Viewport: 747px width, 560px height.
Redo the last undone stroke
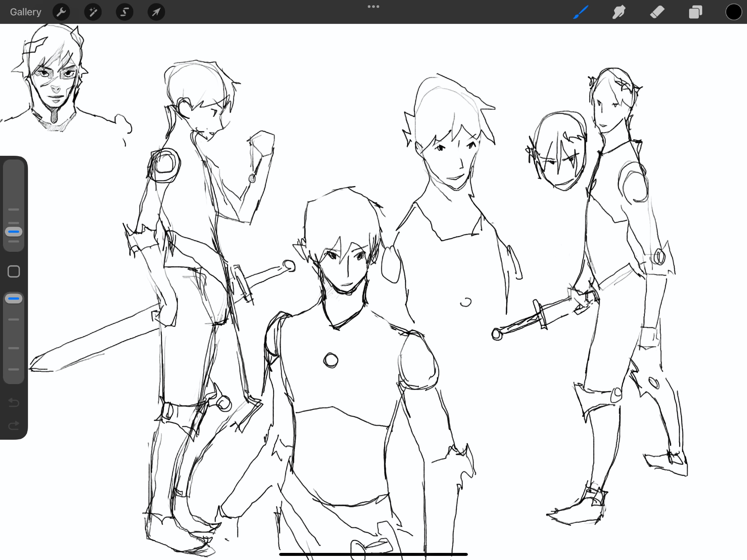click(14, 425)
